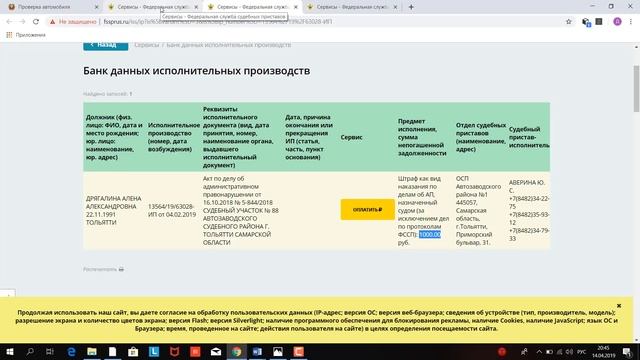Open the Chrome three-dot menu
Image resolution: width=640 pixels, height=360 pixels.
click(631, 22)
